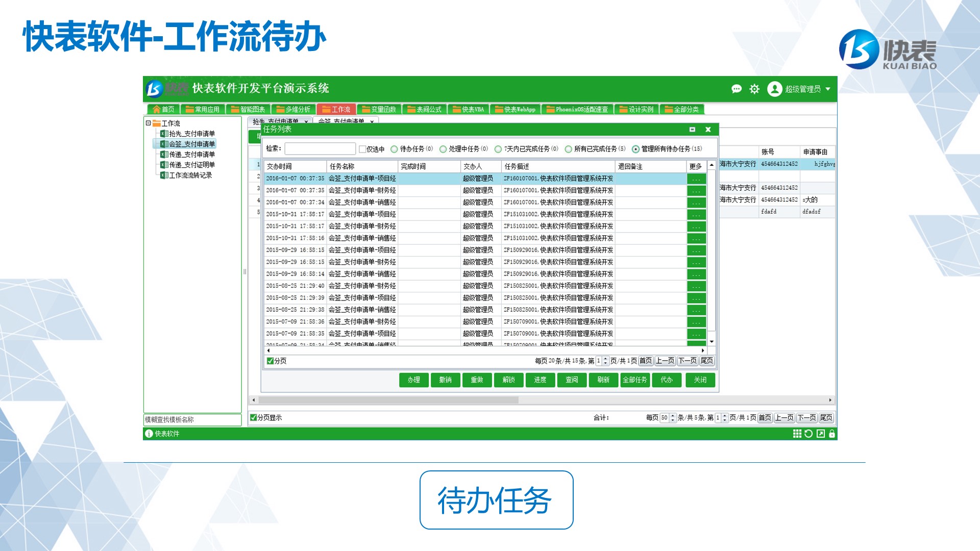The height and width of the screenshot is (551, 980).
Task: Adjust the 每页 50 rows stepper
Action: point(673,418)
